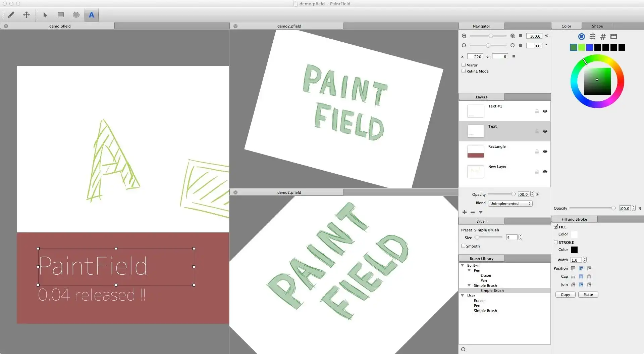644x354 pixels.
Task: Select the lower demo2.pfield view tab
Action: pyautogui.click(x=287, y=192)
